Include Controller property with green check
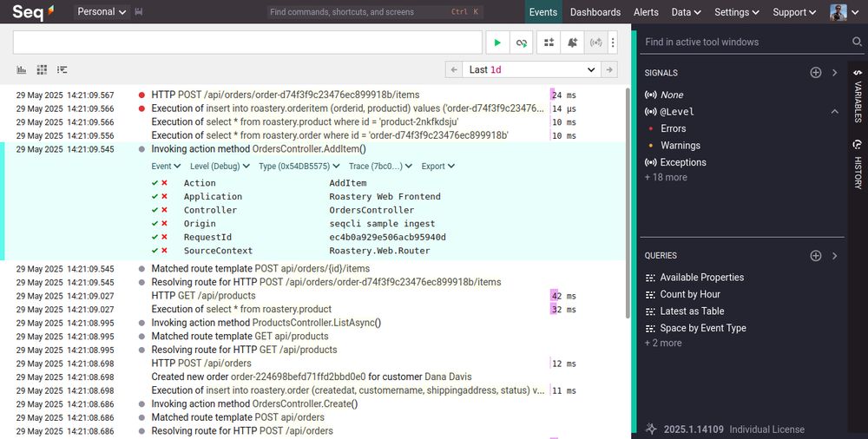Screen dimensions: 868x439 [x=155, y=210]
